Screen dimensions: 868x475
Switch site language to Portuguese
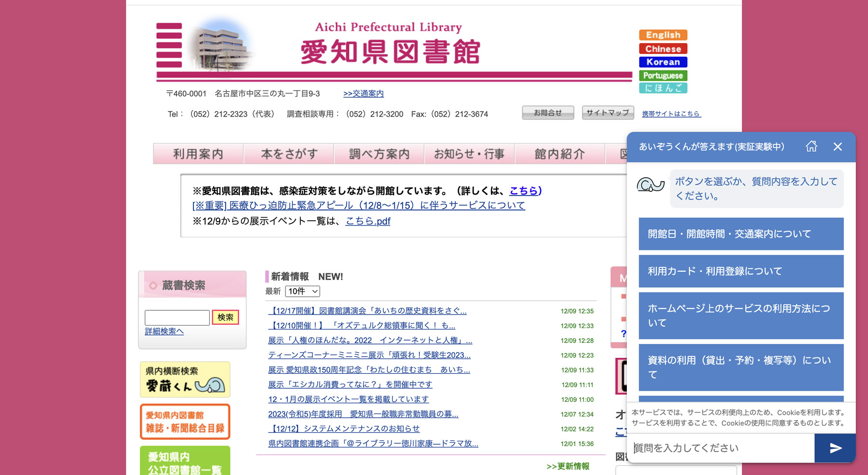pos(663,76)
